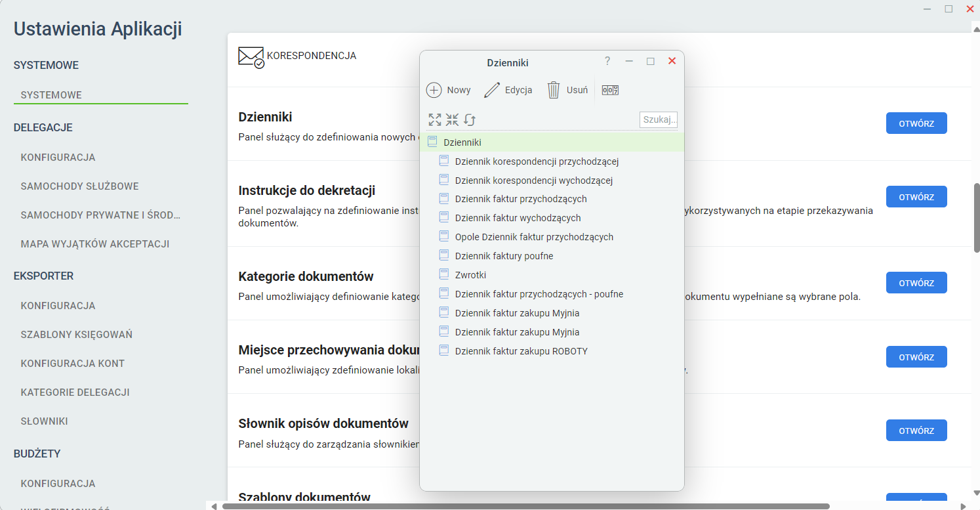This screenshot has height=510, width=980.
Task: Open KONFIGURACJA KONT section
Action: pos(73,364)
